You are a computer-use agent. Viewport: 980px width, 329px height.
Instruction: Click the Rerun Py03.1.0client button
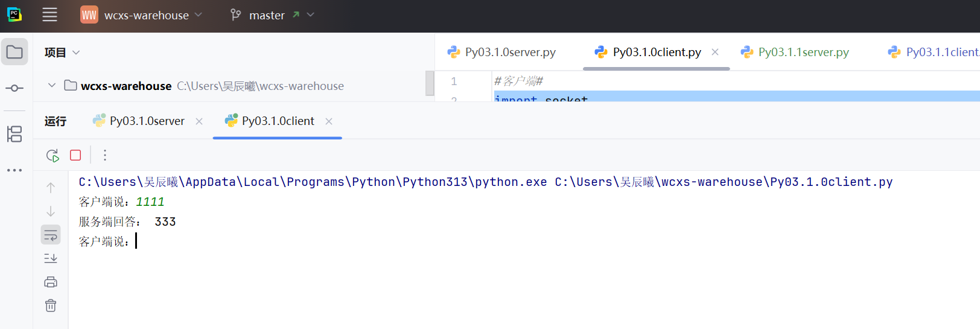[52, 156]
